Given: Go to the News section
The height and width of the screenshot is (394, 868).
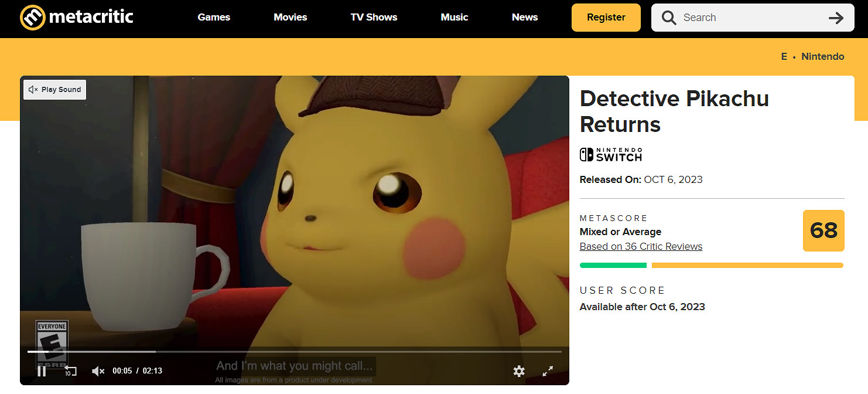Looking at the screenshot, I should click(524, 18).
